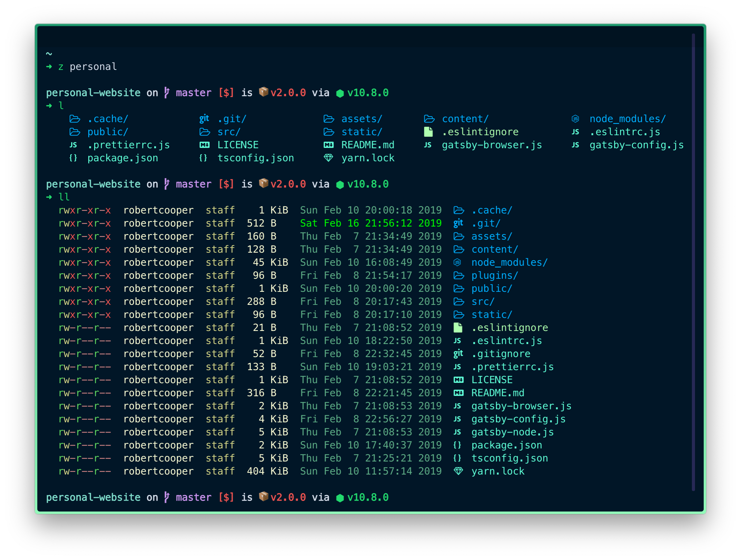Click the git branch symbol before master
Viewport: 741px width, 560px height.
point(167,92)
